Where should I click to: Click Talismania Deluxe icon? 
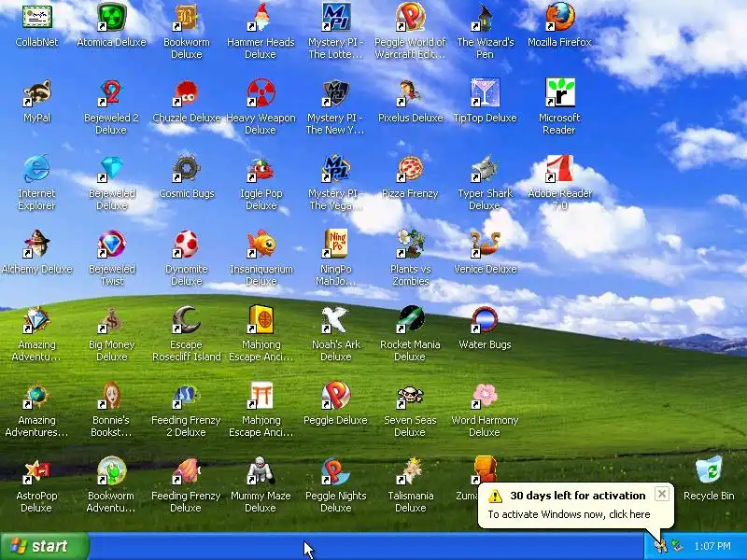tap(410, 471)
